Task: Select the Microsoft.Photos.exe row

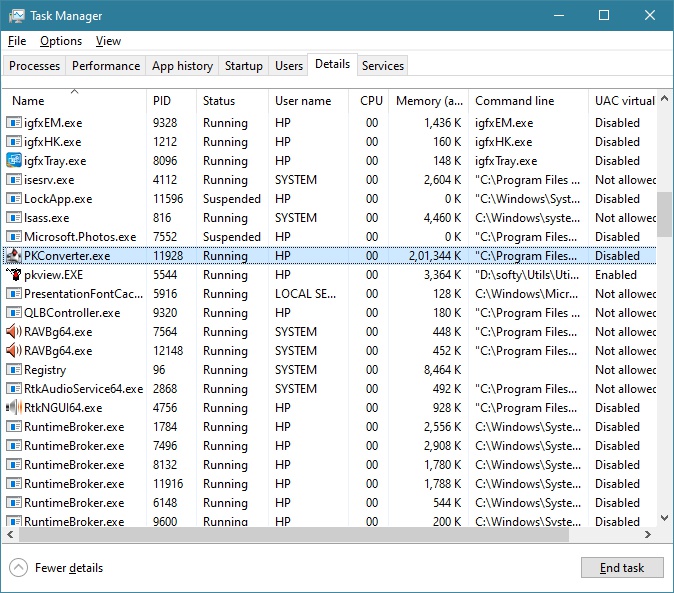Action: pos(80,237)
